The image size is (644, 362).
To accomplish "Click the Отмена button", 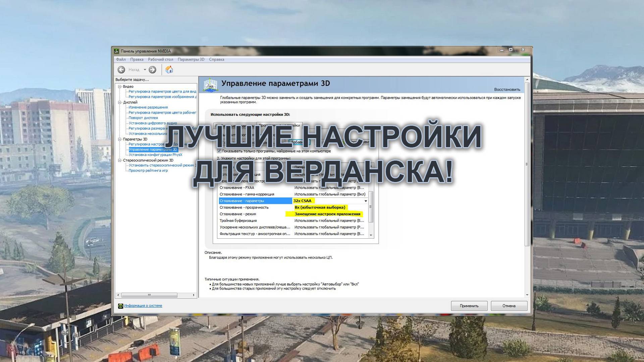I will coord(509,306).
